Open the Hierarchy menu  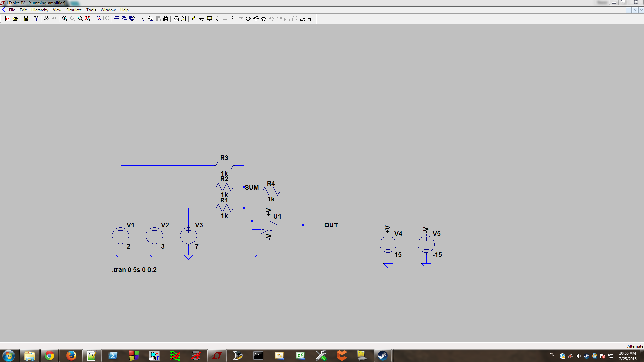[39, 10]
